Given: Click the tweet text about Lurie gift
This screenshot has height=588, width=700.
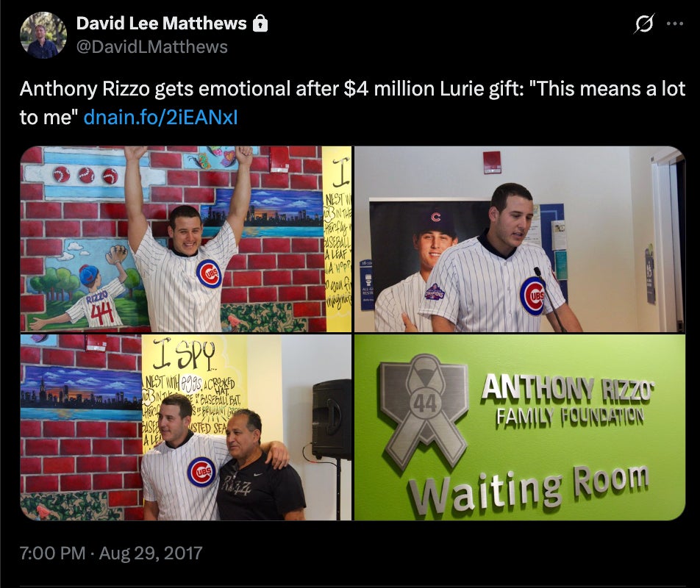Looking at the screenshot, I should [351, 103].
